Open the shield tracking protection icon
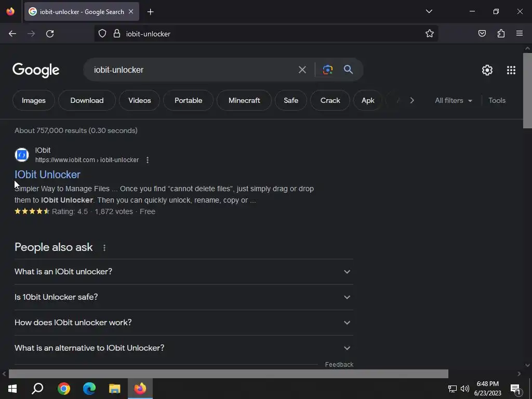Viewport: 532px width, 399px height. tap(102, 34)
